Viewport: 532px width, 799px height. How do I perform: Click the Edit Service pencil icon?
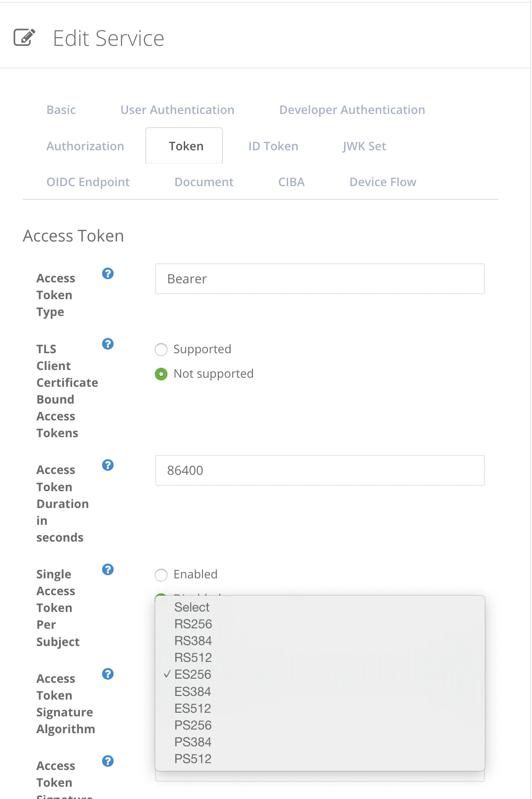(25, 38)
